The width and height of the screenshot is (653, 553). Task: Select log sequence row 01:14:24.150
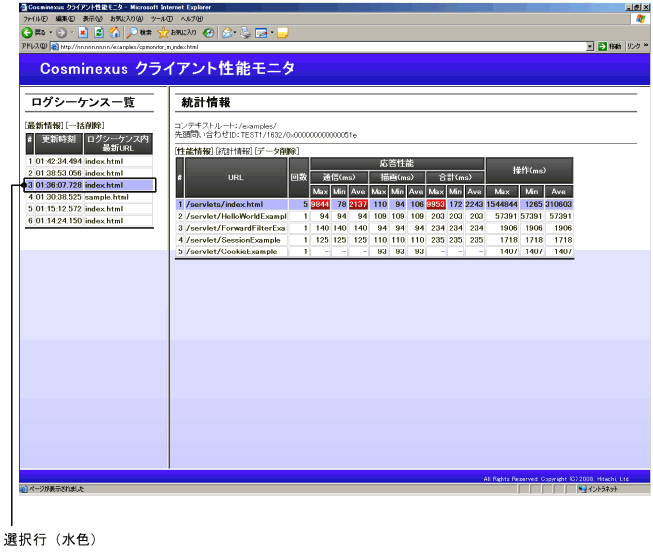[89, 221]
